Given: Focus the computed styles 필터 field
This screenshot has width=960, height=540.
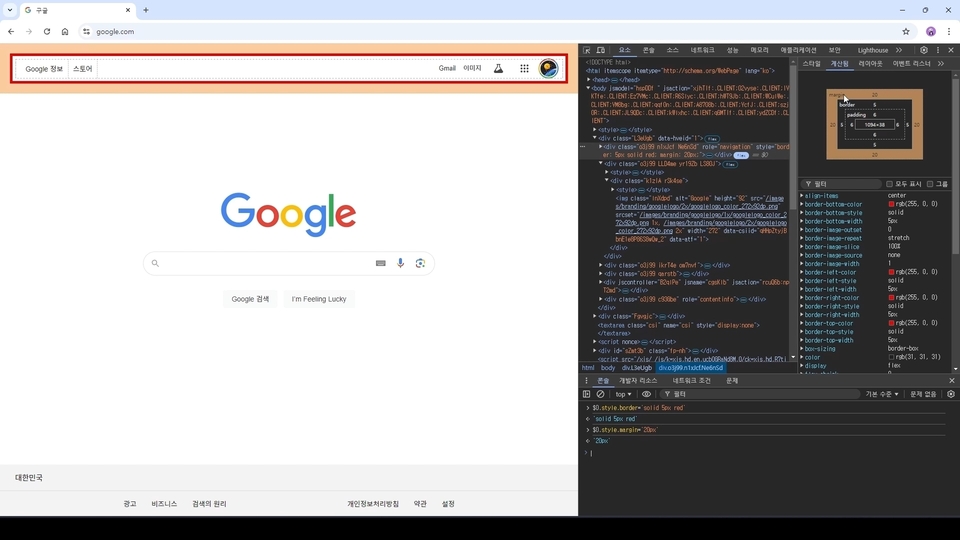Looking at the screenshot, I should coord(840,184).
